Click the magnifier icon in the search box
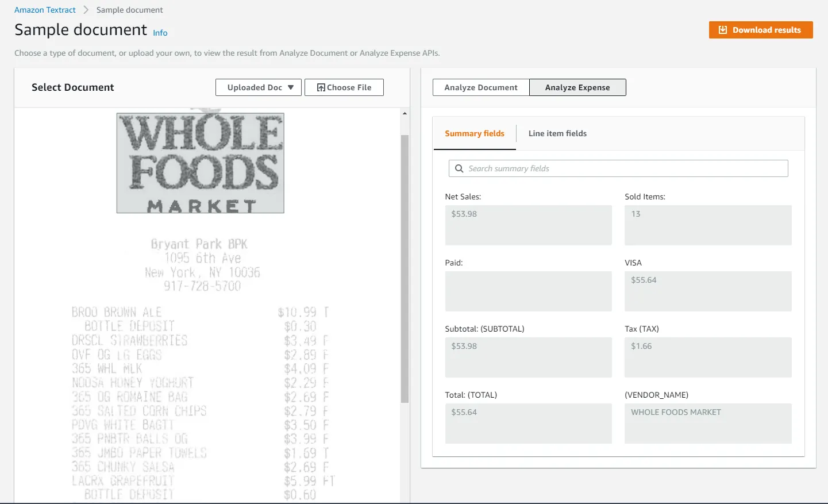 click(x=459, y=168)
